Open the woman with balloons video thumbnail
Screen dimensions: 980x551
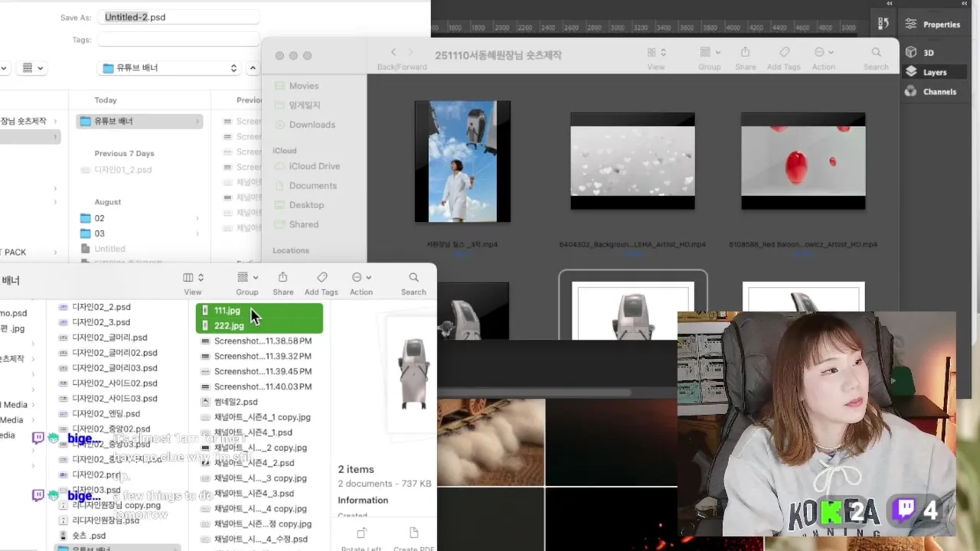[462, 161]
